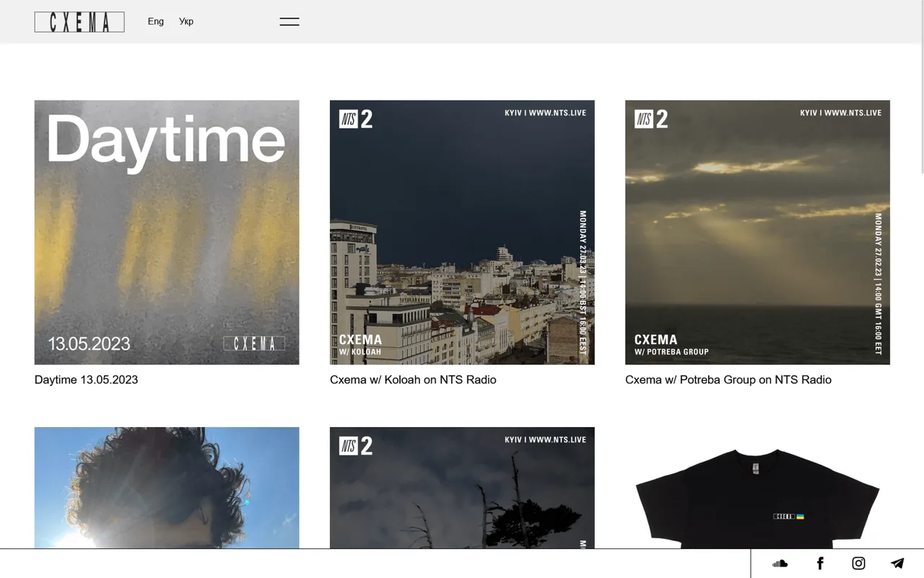The height and width of the screenshot is (578, 924).
Task: Open the Cxema w/ Potreba Group on NTS Radio link
Action: point(728,380)
